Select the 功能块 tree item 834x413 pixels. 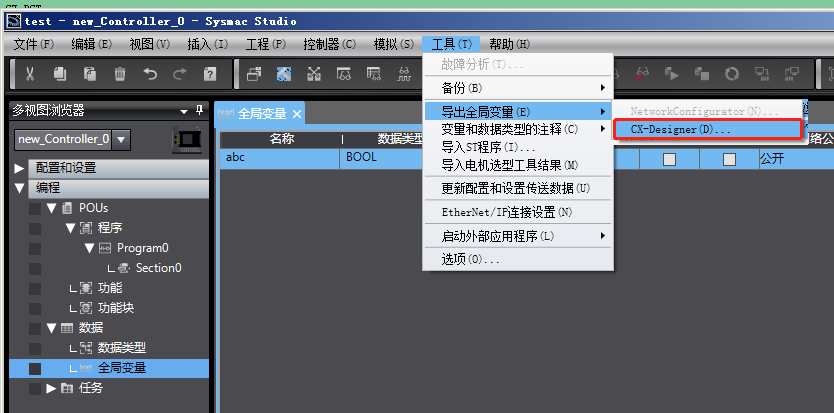pos(115,308)
